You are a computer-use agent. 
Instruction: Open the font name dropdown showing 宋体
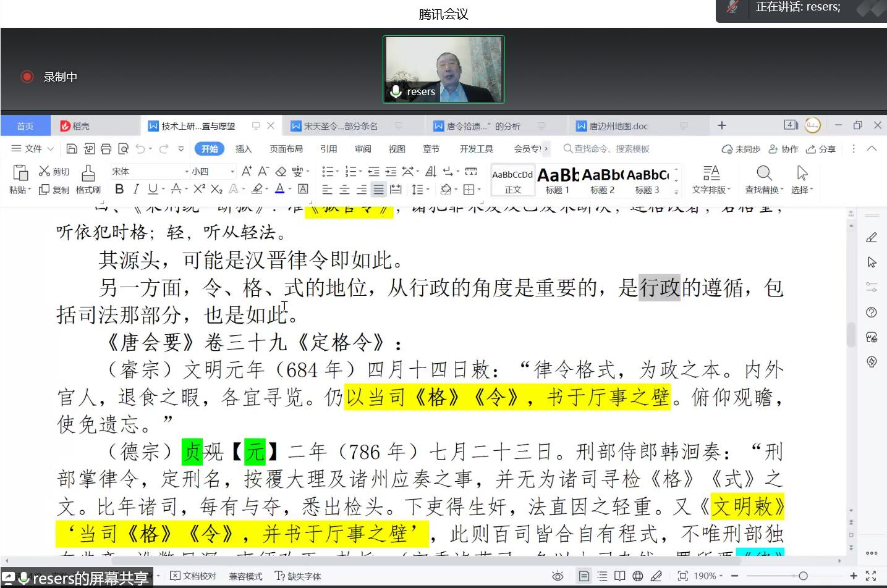tap(148, 172)
